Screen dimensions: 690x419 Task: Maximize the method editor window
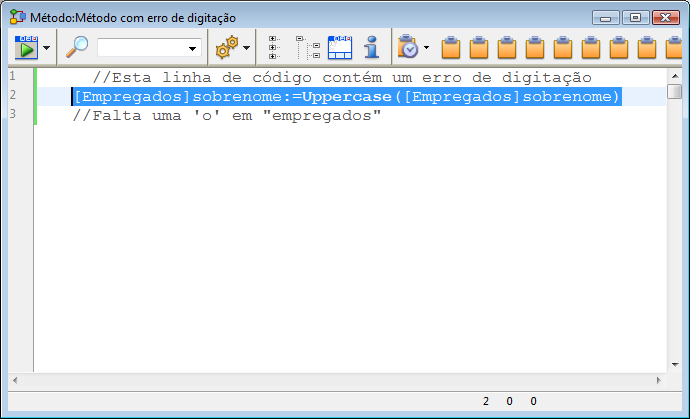point(634,17)
